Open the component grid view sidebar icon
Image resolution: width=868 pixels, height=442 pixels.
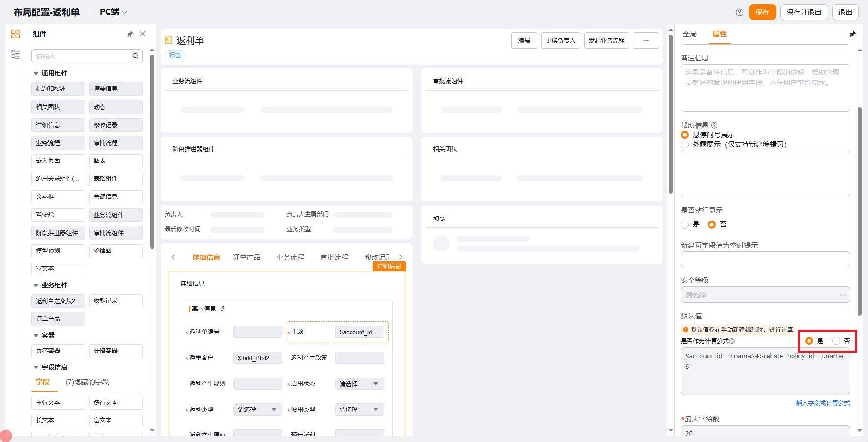(x=15, y=34)
